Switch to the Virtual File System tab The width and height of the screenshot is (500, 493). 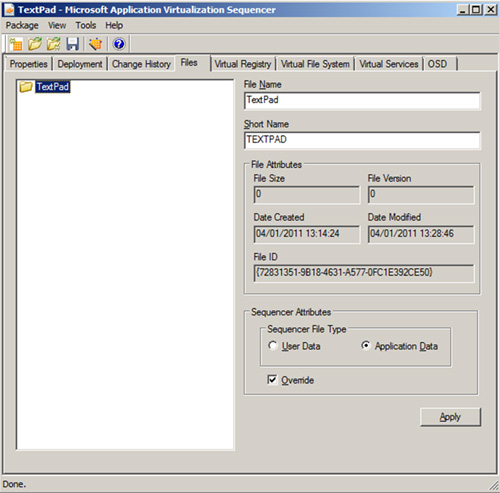315,64
